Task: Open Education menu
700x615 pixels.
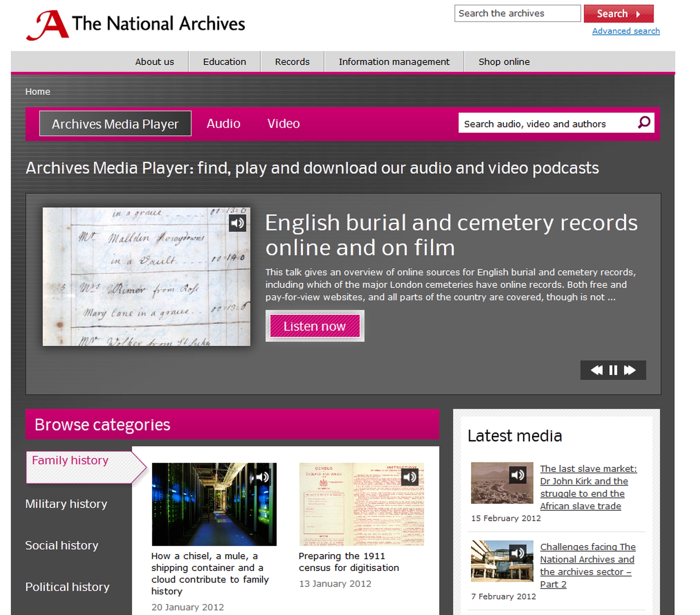Action: click(224, 62)
